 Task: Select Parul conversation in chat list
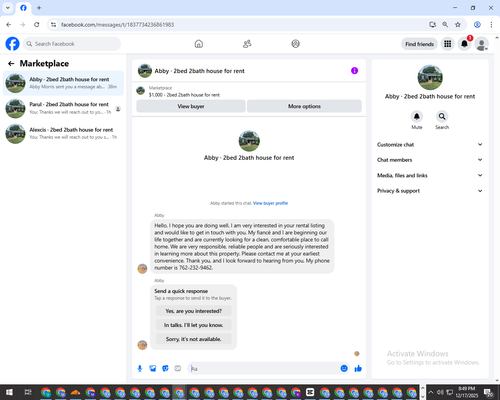[63, 108]
